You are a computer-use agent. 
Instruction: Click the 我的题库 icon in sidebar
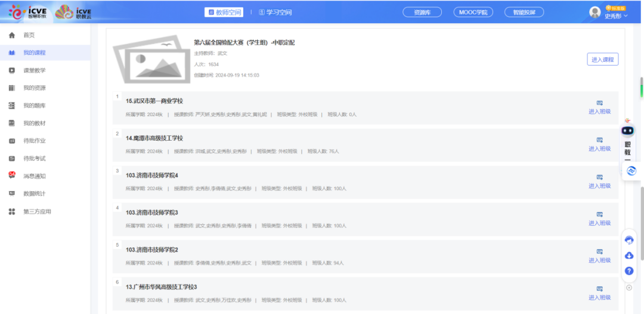pos(12,105)
